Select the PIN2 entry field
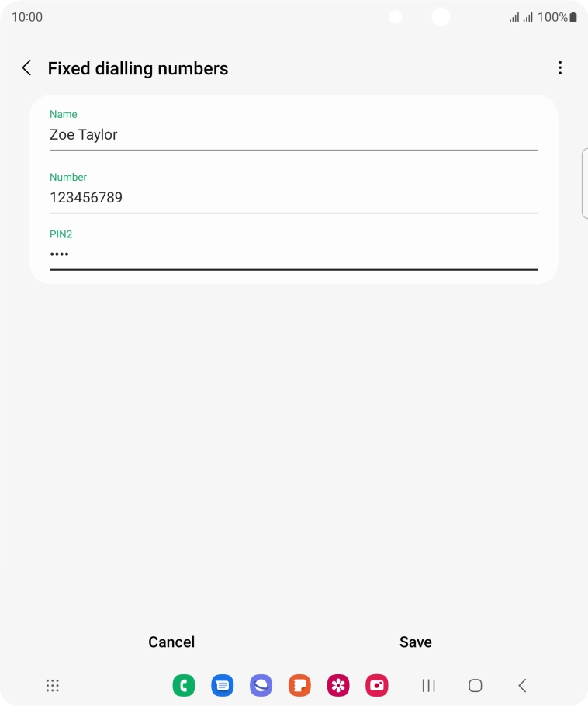 tap(293, 254)
